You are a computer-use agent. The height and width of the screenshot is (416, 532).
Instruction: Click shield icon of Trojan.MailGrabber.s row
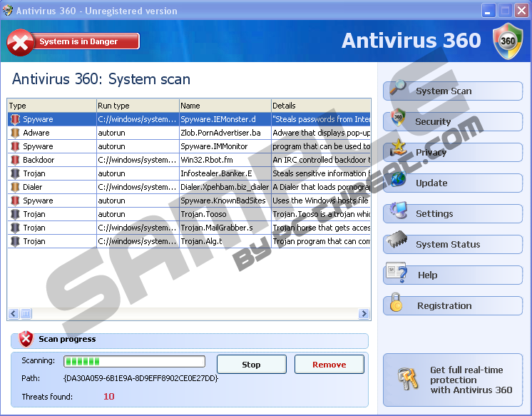pyautogui.click(x=15, y=228)
